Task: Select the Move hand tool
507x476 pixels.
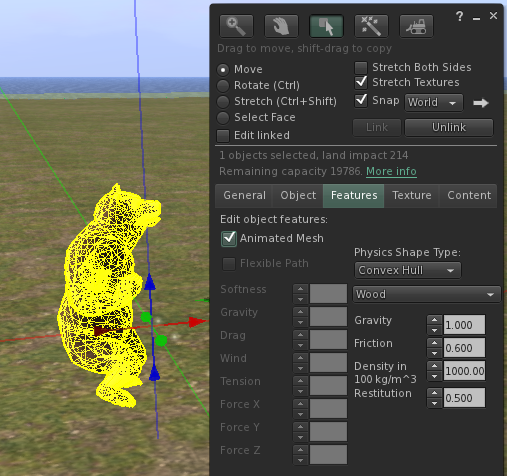Action: (x=281, y=26)
